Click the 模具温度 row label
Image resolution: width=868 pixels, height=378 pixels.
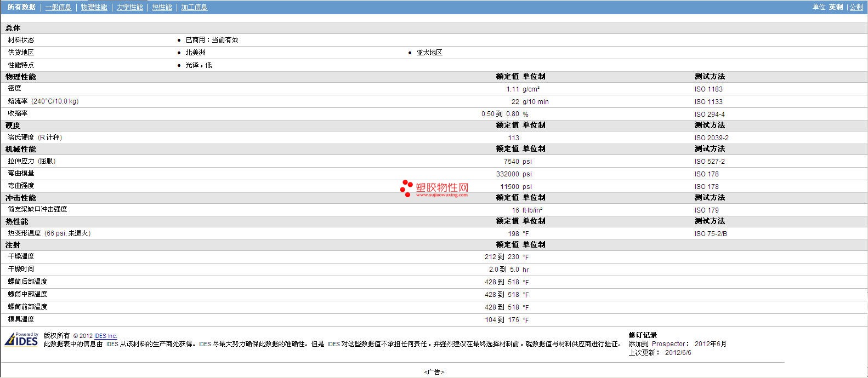(x=21, y=319)
